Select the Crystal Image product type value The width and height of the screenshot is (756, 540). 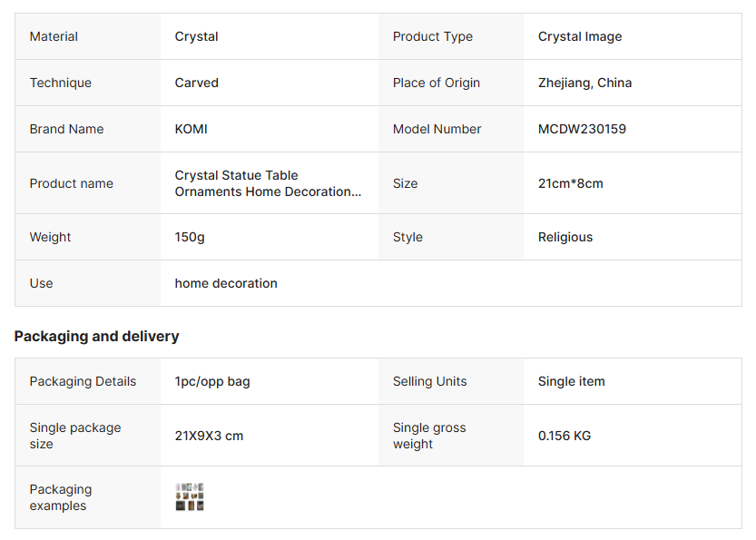[x=580, y=37]
